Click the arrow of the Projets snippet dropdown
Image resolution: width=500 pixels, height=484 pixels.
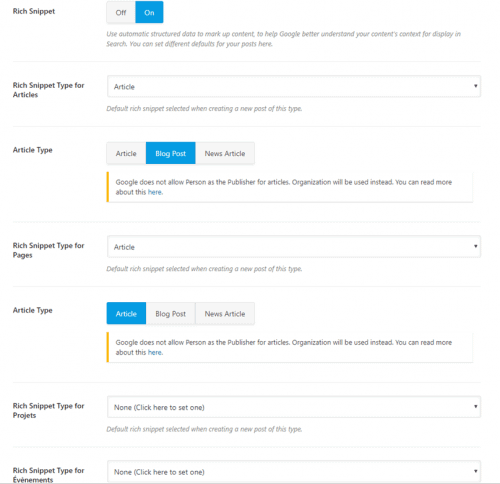pyautogui.click(x=475, y=407)
